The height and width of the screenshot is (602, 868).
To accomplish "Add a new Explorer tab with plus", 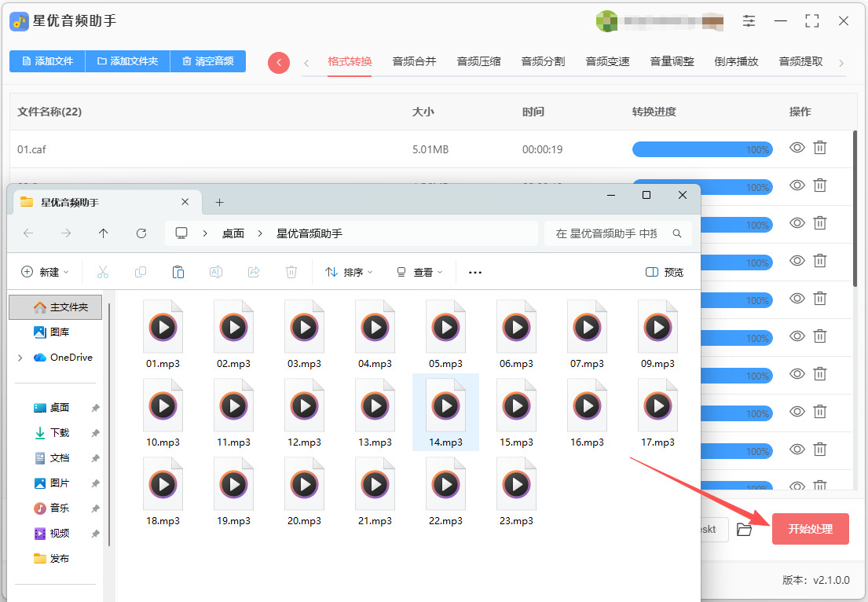I will tap(220, 202).
